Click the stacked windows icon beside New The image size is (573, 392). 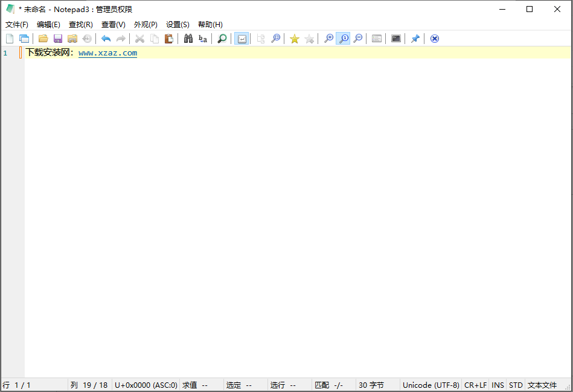click(x=24, y=39)
